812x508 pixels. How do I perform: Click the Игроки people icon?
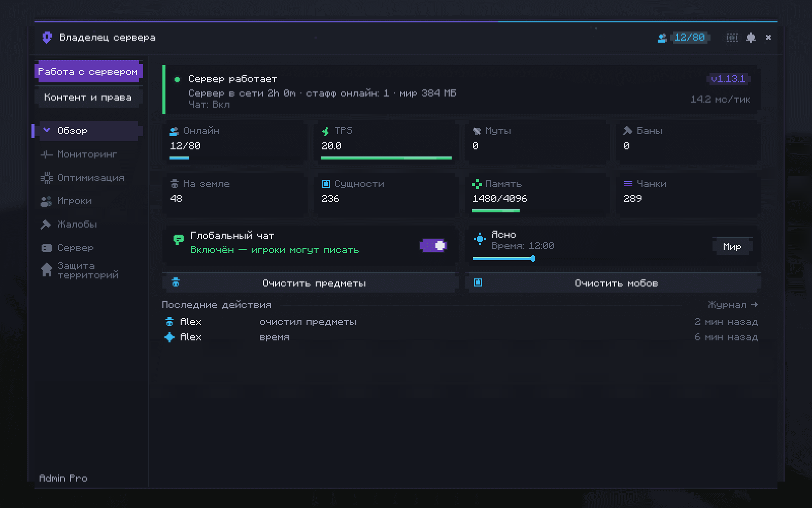point(46,201)
